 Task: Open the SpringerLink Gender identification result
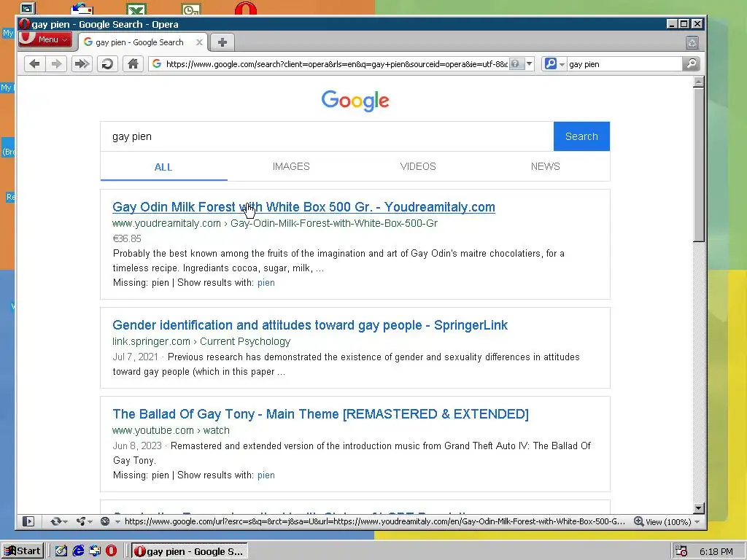point(310,325)
